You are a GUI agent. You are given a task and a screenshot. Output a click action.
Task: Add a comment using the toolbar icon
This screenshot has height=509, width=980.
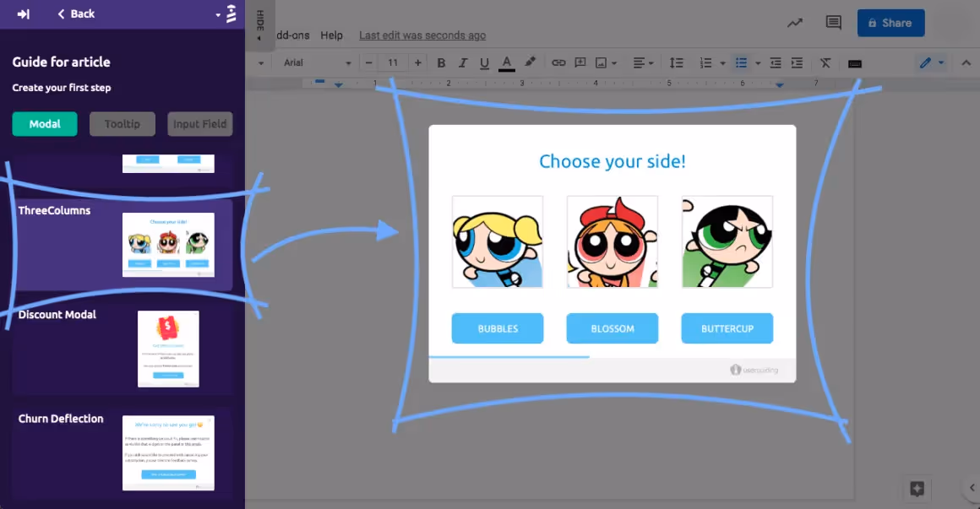(580, 62)
